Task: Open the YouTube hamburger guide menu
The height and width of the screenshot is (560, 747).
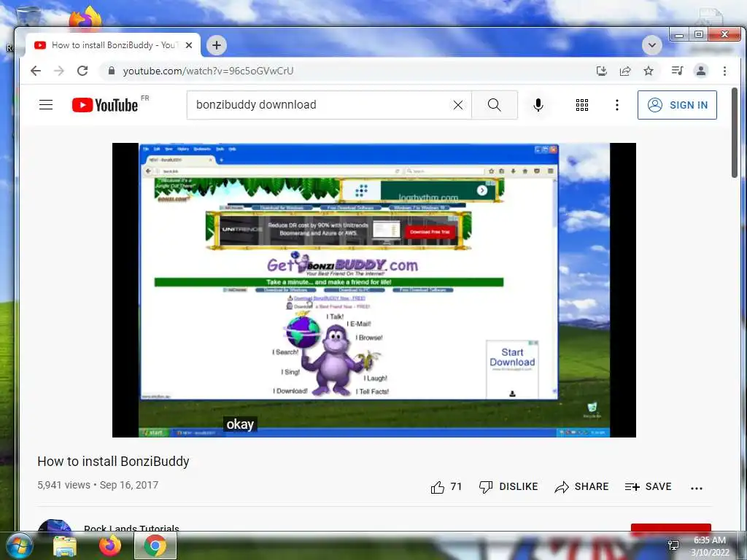Action: point(46,105)
